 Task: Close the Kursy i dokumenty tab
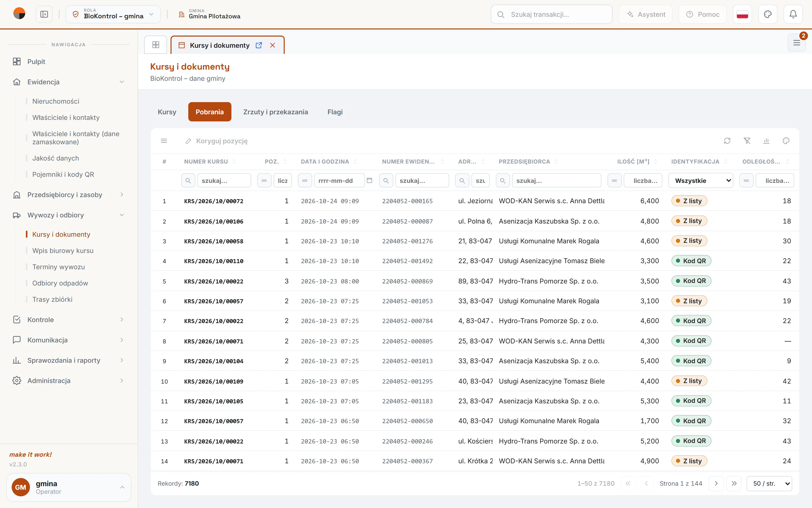(x=273, y=45)
